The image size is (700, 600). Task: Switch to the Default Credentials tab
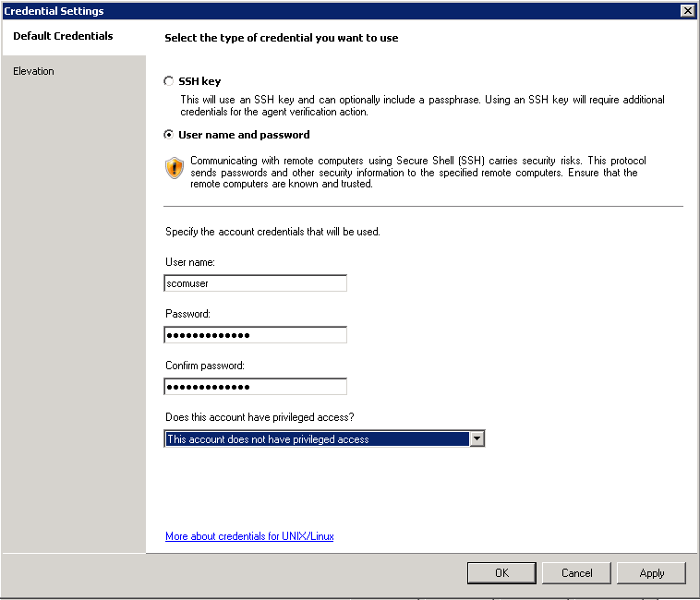(63, 36)
